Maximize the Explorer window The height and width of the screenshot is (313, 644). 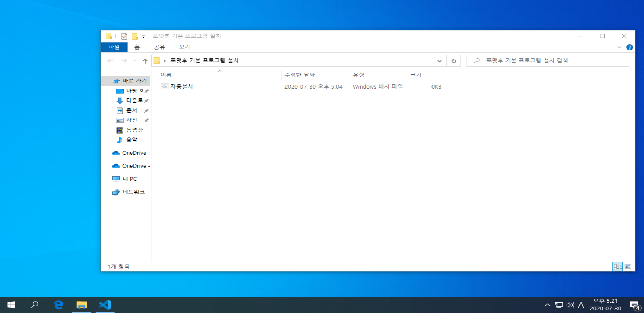(602, 36)
